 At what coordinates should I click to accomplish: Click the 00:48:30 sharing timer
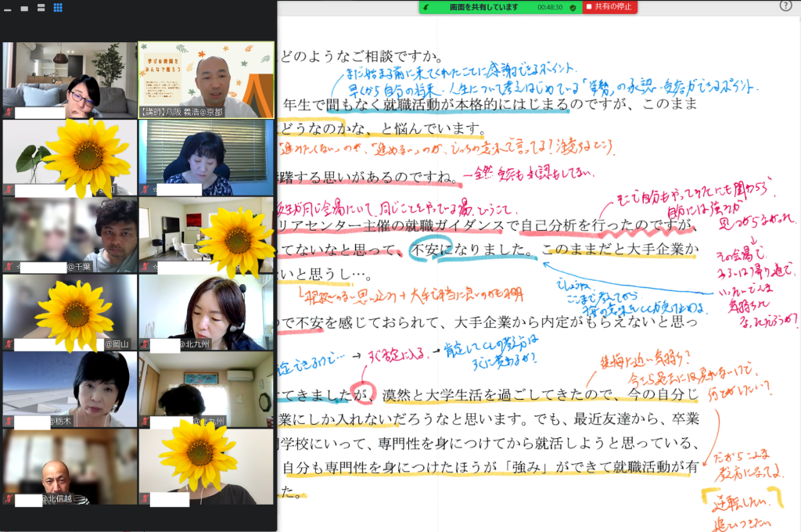(550, 7)
